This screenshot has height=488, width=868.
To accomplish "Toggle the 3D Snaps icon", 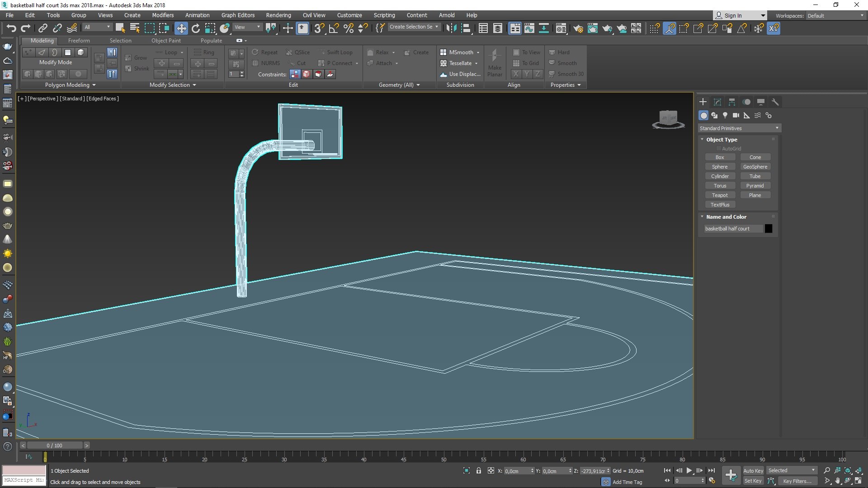I will [319, 28].
